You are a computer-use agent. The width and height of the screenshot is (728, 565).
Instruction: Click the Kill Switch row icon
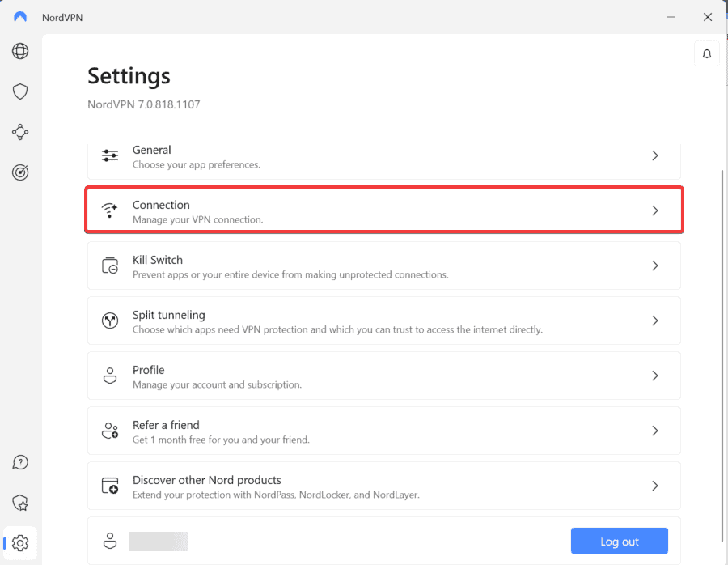click(109, 266)
